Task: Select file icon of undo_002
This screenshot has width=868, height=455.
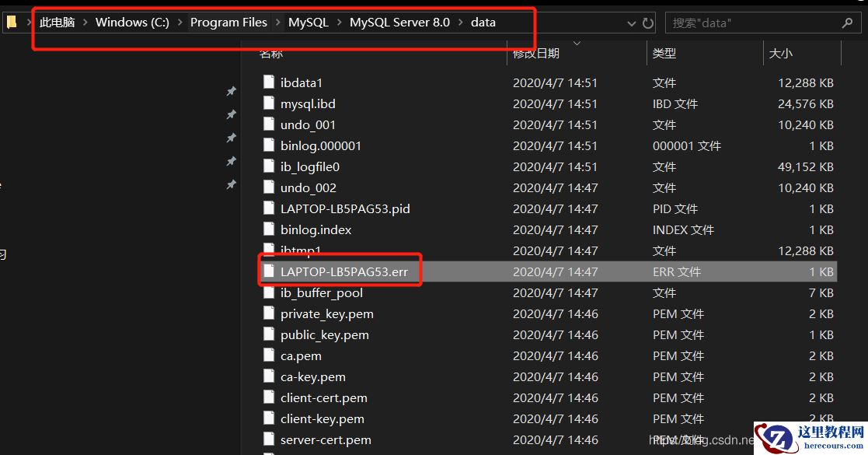Action: point(269,188)
